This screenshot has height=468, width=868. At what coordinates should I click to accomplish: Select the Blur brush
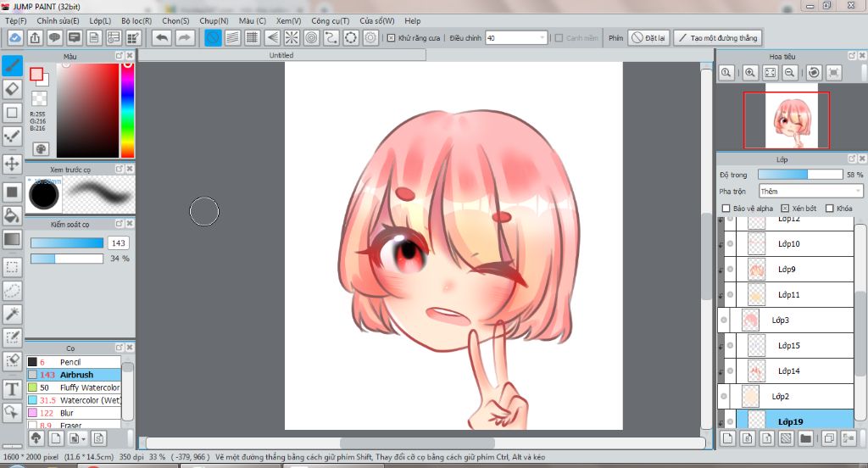coord(74,413)
